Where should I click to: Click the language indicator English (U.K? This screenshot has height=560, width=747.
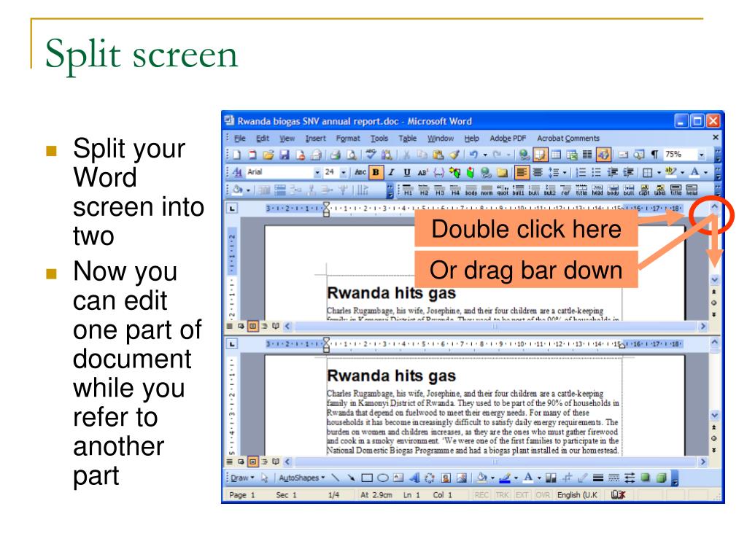click(x=577, y=495)
